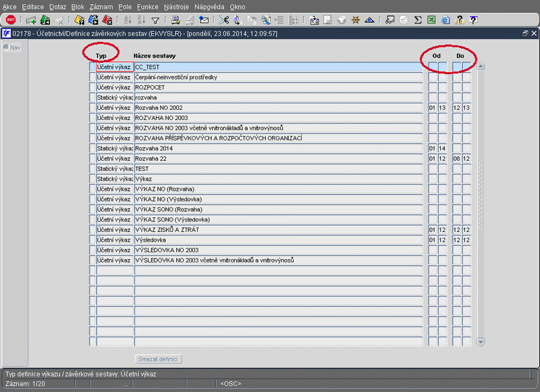Viewport: 540px width, 392px height.
Task: Click the VÝSLEDOVKA NO 2003 row name
Action: point(278,250)
